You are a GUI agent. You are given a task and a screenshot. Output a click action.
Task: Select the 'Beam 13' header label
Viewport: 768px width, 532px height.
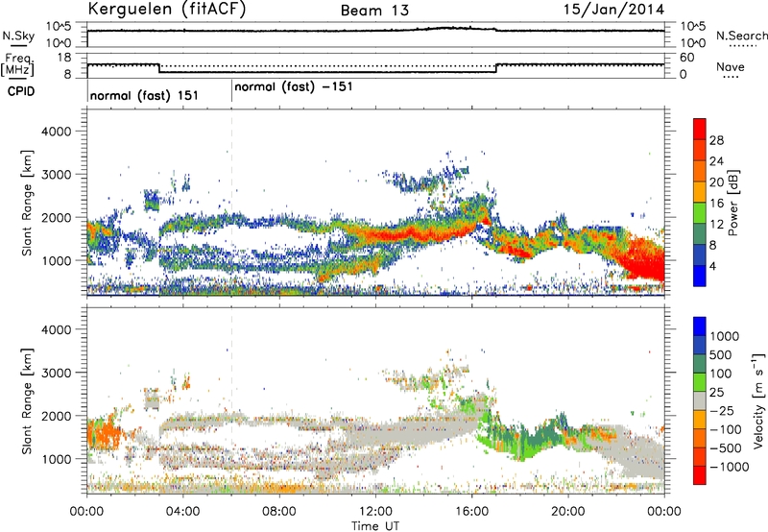tap(374, 11)
